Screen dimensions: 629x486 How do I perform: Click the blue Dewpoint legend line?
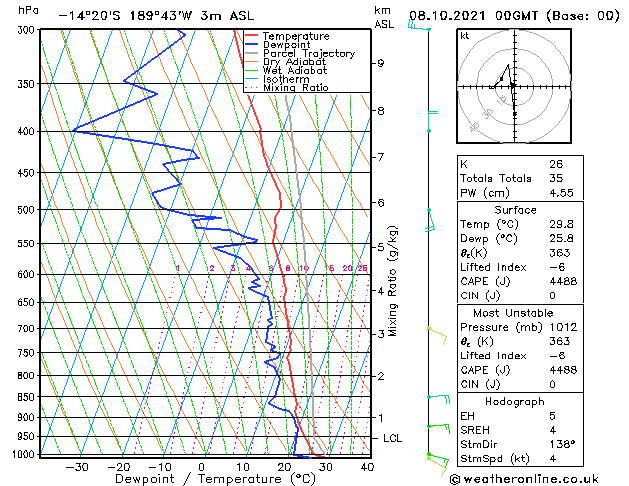pyautogui.click(x=251, y=45)
